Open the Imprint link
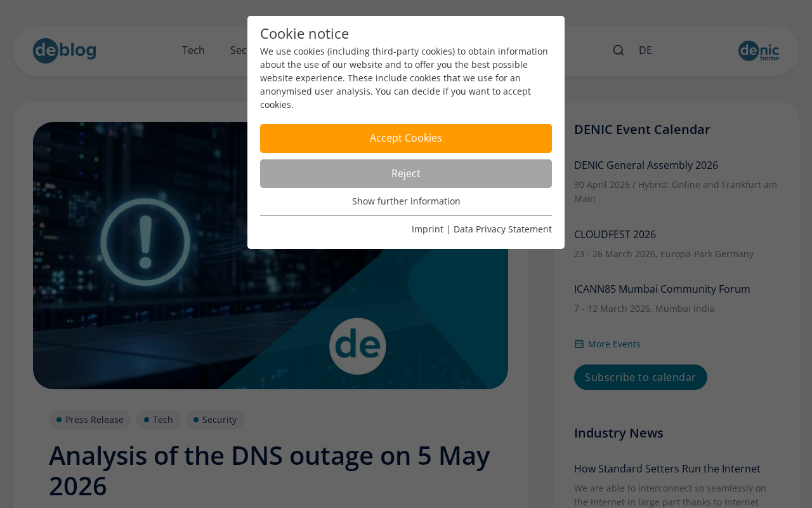This screenshot has height=508, width=812. (x=428, y=229)
